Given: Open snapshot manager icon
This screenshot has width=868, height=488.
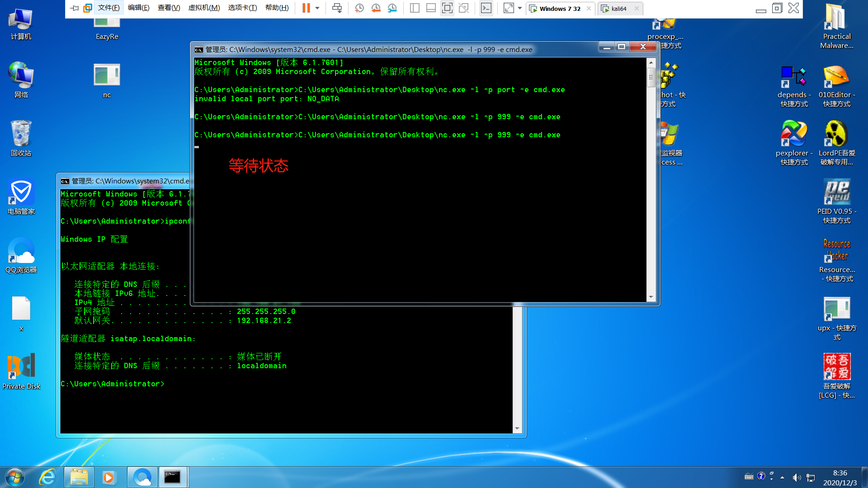Looking at the screenshot, I should coord(392,8).
